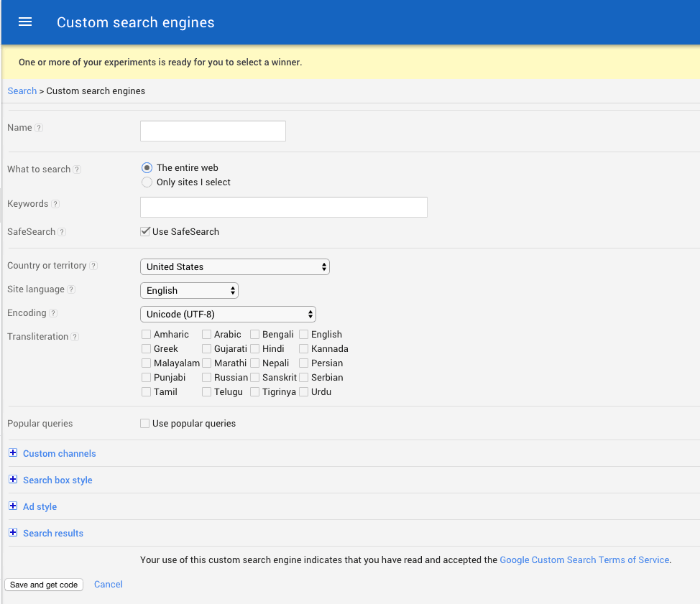This screenshot has width=700, height=604.
Task: Click plus icon beside Ad style
Action: click(x=14, y=506)
